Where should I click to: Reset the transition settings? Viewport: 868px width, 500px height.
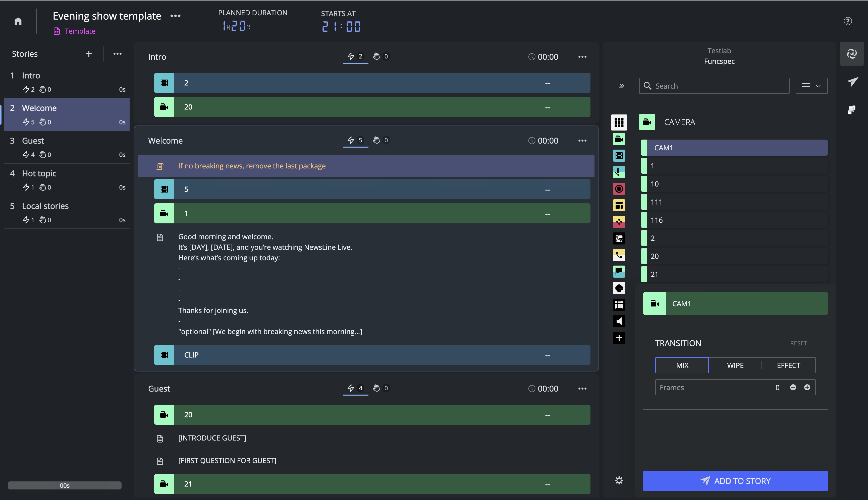tap(798, 343)
